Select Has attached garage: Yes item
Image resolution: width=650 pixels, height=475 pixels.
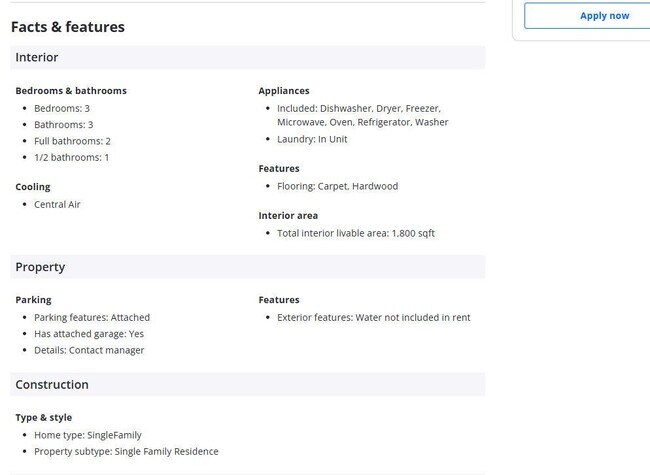89,334
